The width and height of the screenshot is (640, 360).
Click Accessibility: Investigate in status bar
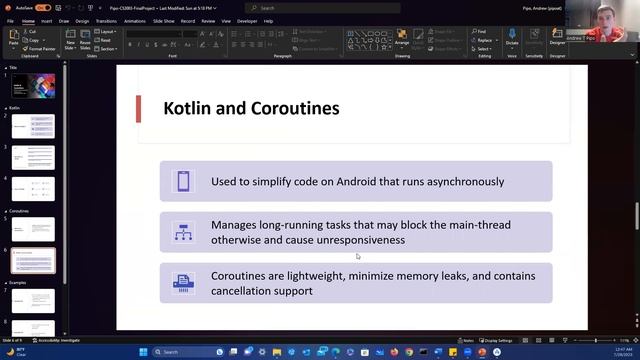point(56,340)
